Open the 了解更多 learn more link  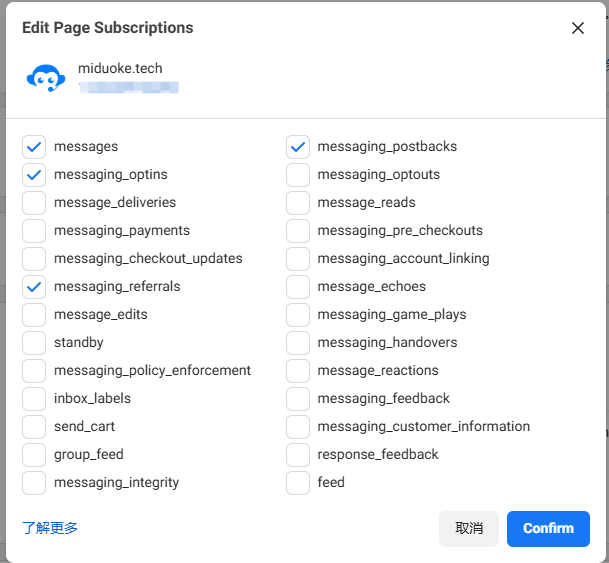click(50, 528)
